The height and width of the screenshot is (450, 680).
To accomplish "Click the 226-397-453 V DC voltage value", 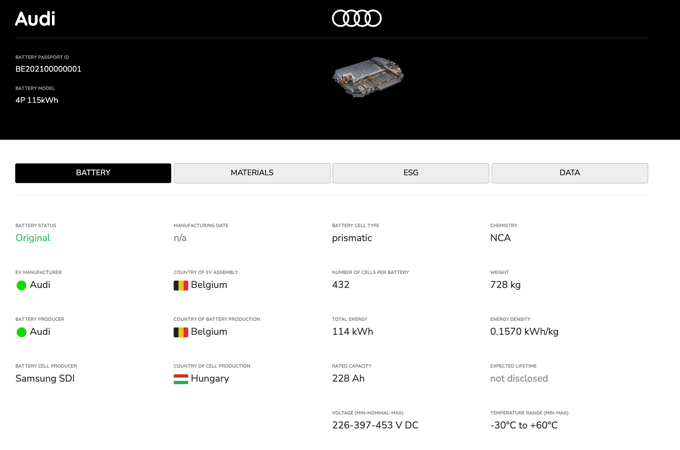I will point(375,425).
